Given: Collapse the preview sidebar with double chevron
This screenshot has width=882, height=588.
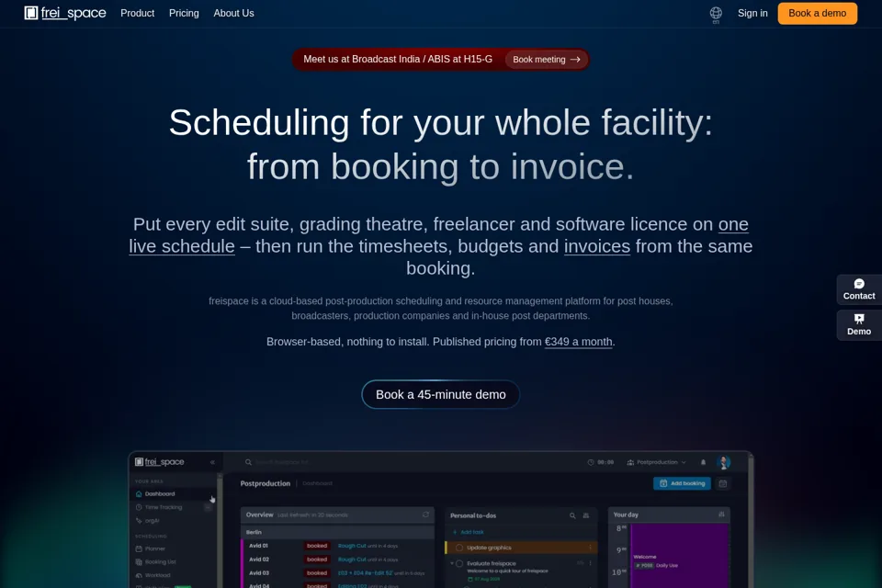Looking at the screenshot, I should (x=212, y=462).
